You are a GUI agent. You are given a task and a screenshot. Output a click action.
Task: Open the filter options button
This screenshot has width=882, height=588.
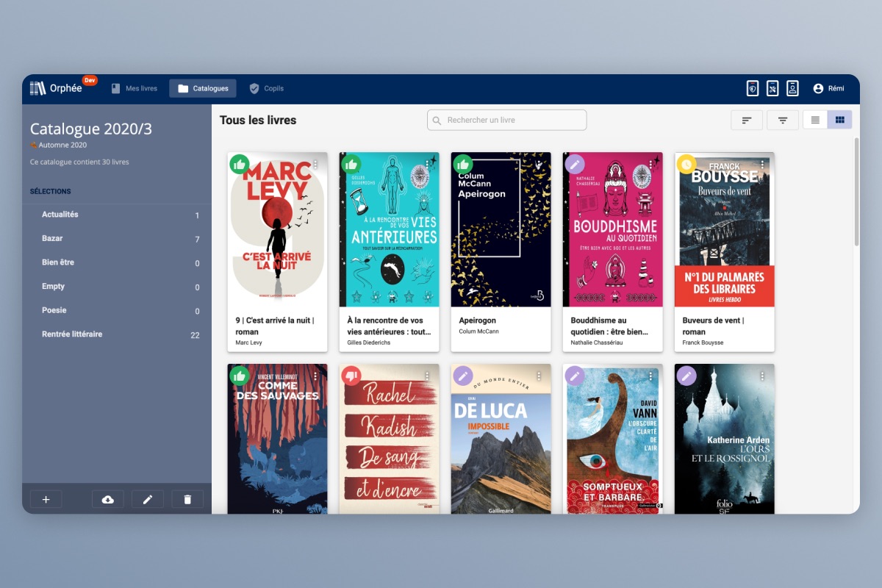coord(783,120)
